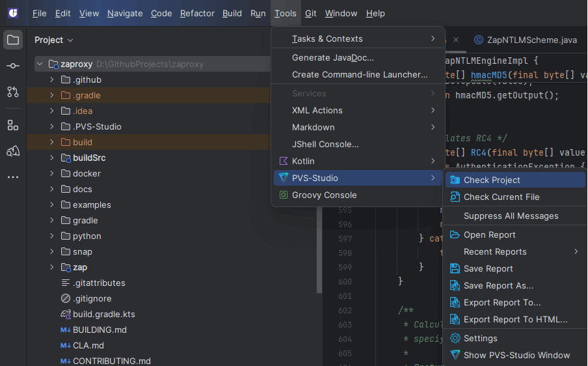Click the Groovy Console icon
Image resolution: width=588 pixels, height=366 pixels.
click(x=283, y=195)
